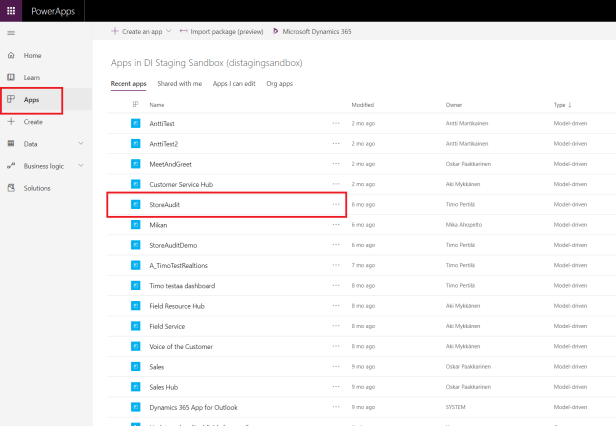
Task: Click the Sales Hub app tile icon
Action: tap(136, 387)
